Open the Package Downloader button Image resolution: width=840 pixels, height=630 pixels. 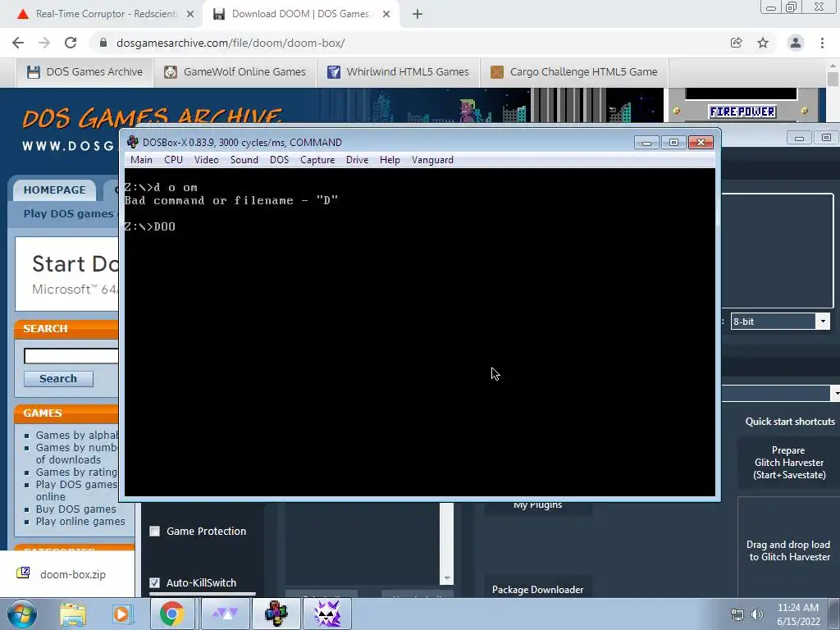click(538, 589)
